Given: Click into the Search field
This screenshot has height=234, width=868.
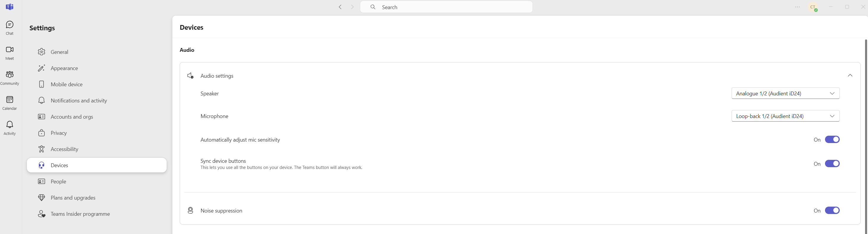Looking at the screenshot, I should coord(446,7).
